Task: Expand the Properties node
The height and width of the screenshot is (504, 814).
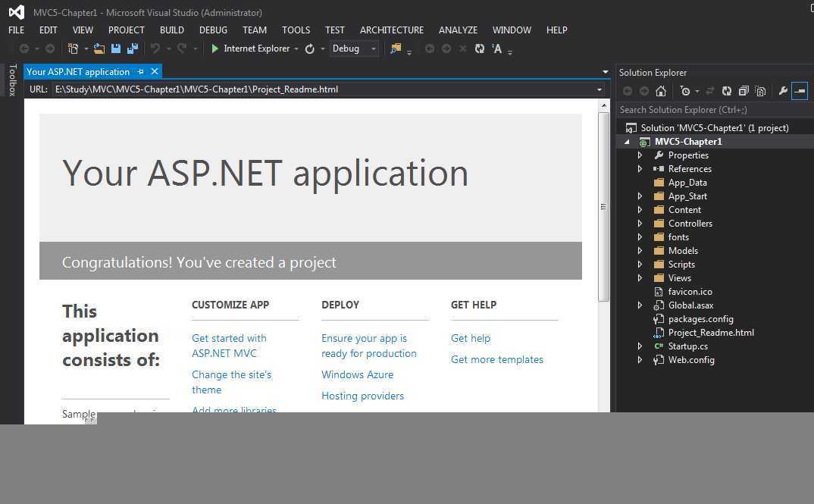Action: pyautogui.click(x=640, y=155)
